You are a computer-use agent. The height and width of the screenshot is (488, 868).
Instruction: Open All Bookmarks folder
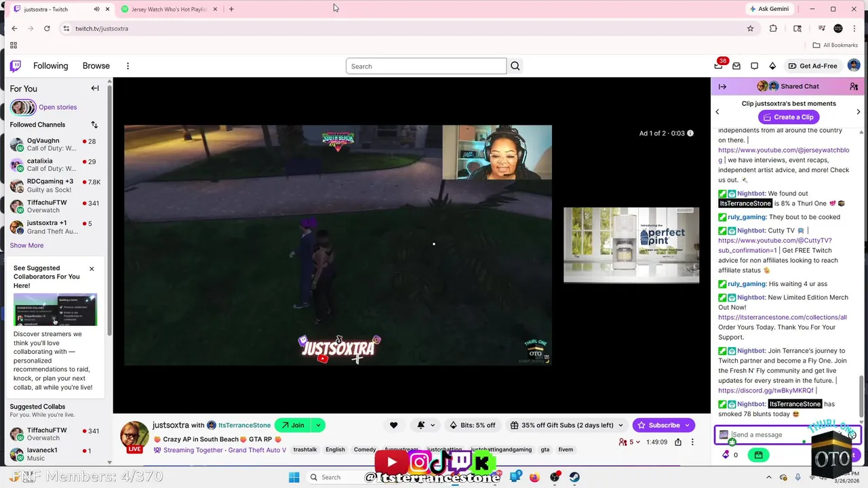coord(835,45)
